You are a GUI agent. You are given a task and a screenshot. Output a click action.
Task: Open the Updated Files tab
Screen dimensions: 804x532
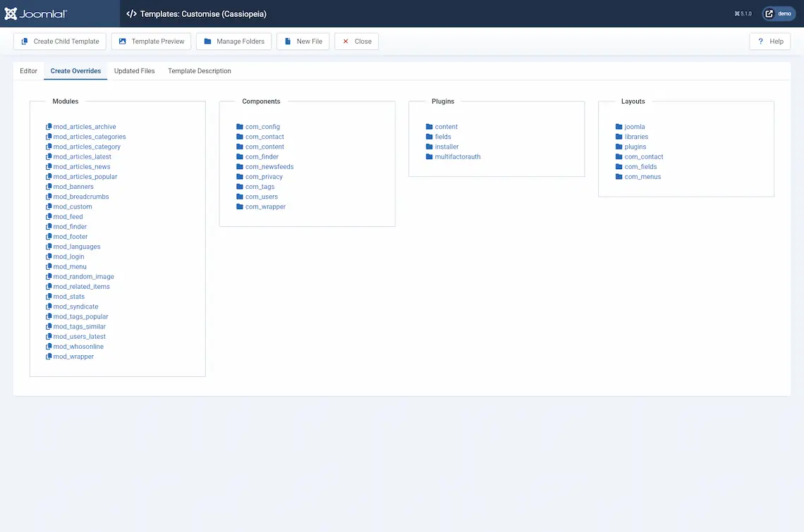pos(134,70)
